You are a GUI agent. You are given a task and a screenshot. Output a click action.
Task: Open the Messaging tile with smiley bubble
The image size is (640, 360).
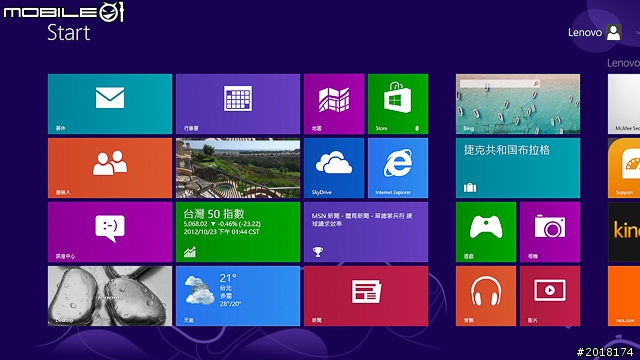click(110, 232)
